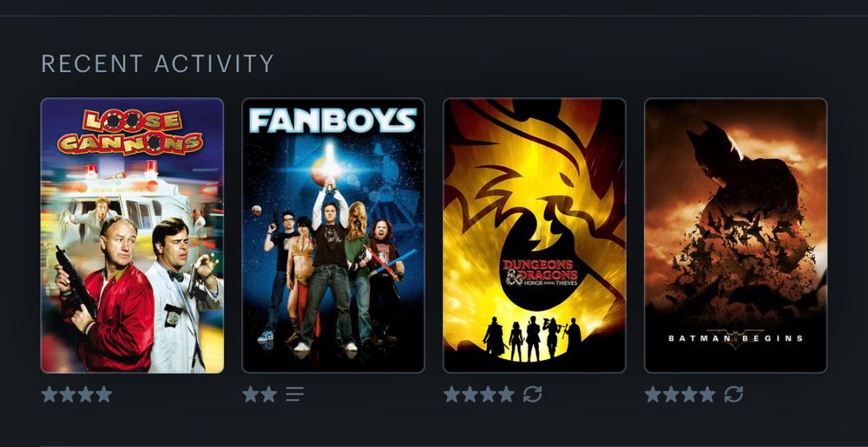Viewport: 868px width, 447px height.
Task: Click the review lines icon beside Fanboys rating
Action: point(294,394)
